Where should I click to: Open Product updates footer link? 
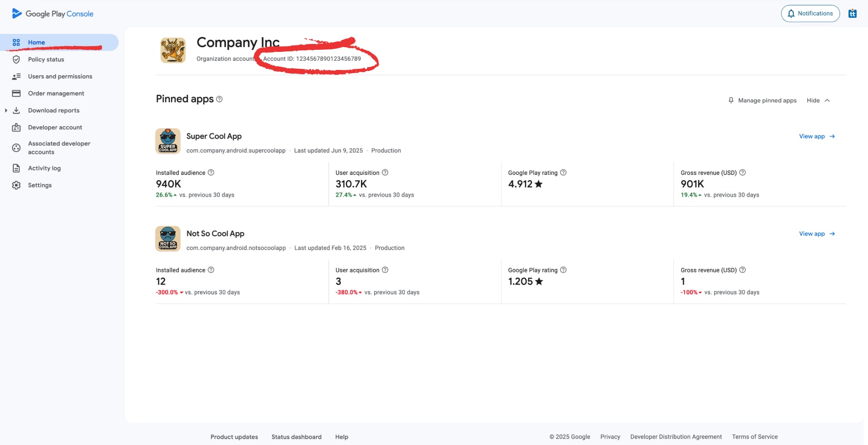234,437
